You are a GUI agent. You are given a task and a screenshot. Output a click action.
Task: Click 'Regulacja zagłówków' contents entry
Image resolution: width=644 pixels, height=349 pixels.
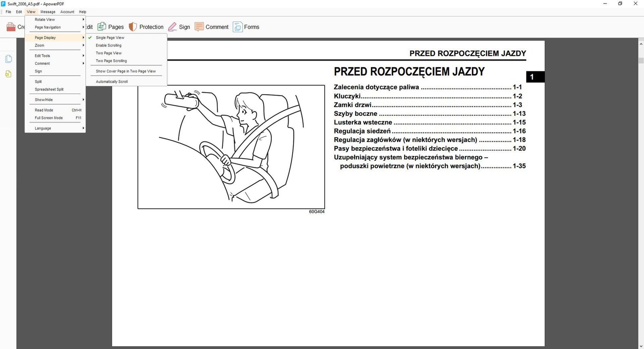pos(430,140)
